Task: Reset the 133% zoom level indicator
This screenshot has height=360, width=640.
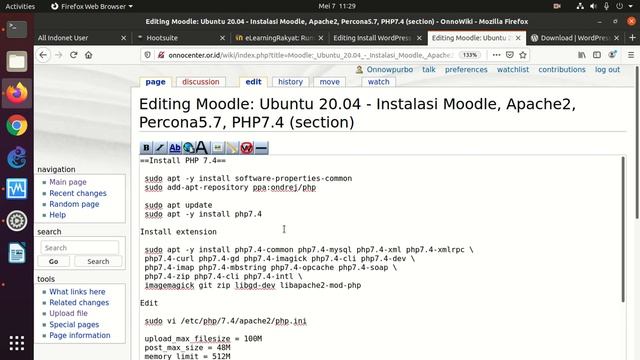Action: pos(470,55)
